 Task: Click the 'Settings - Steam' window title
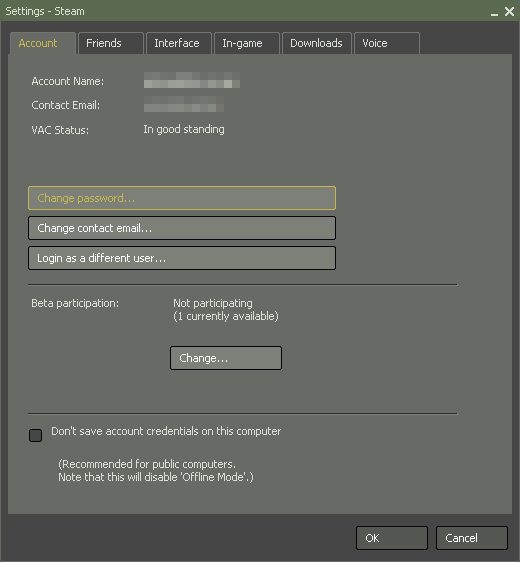pyautogui.click(x=45, y=11)
